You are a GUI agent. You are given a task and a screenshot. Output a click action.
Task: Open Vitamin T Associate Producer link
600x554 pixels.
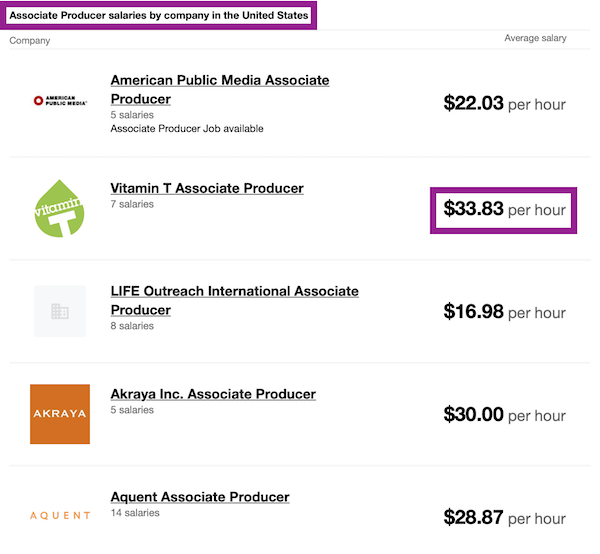(207, 188)
